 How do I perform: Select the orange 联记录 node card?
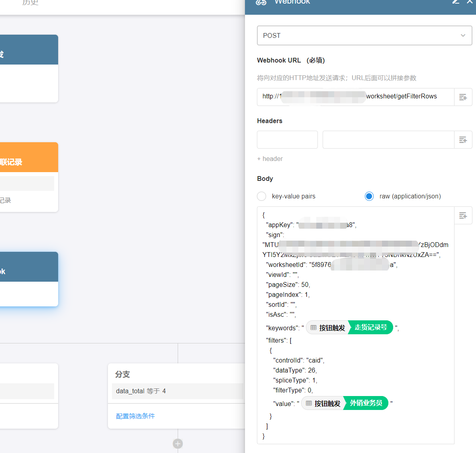pos(29,177)
